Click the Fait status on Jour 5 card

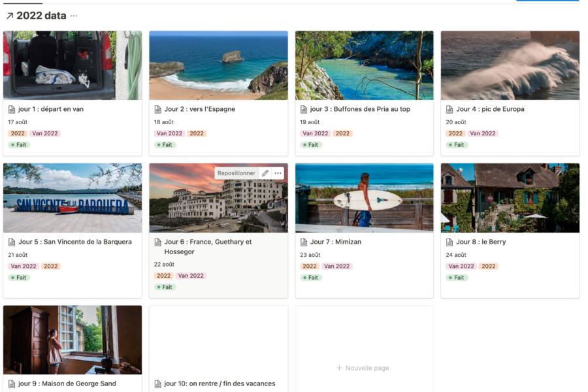coord(19,278)
